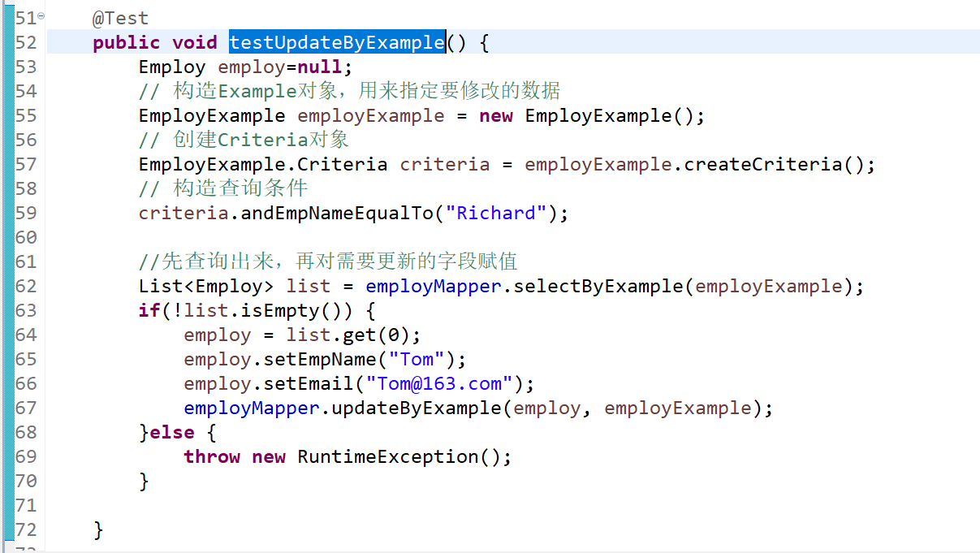The image size is (980, 553).
Task: Click the 'public' keyword on line 52
Action: coord(127,42)
